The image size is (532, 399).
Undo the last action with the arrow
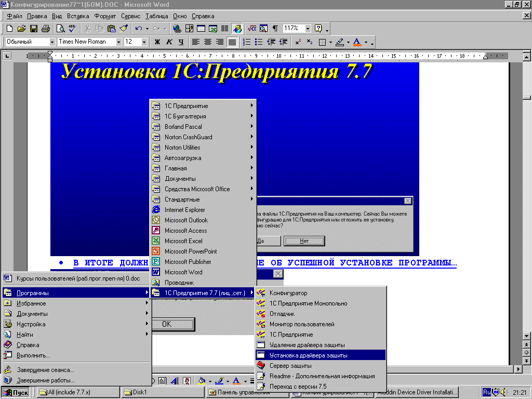[x=138, y=29]
